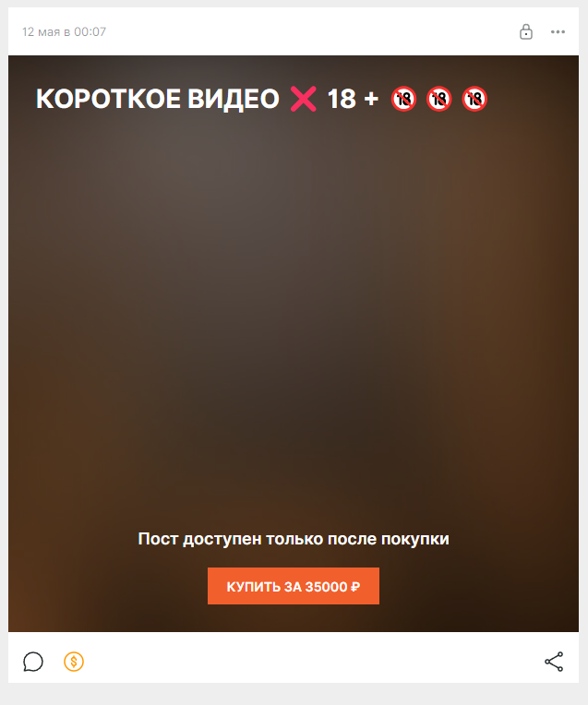The height and width of the screenshot is (705, 588).
Task: Click the padlock icon in post header
Action: point(525,32)
